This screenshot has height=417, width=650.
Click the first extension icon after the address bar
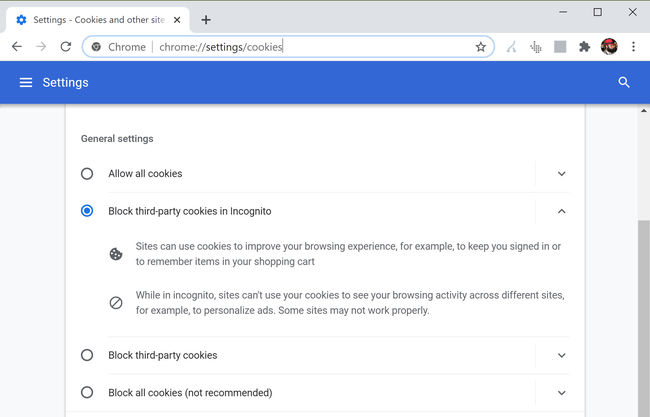pyautogui.click(x=512, y=47)
